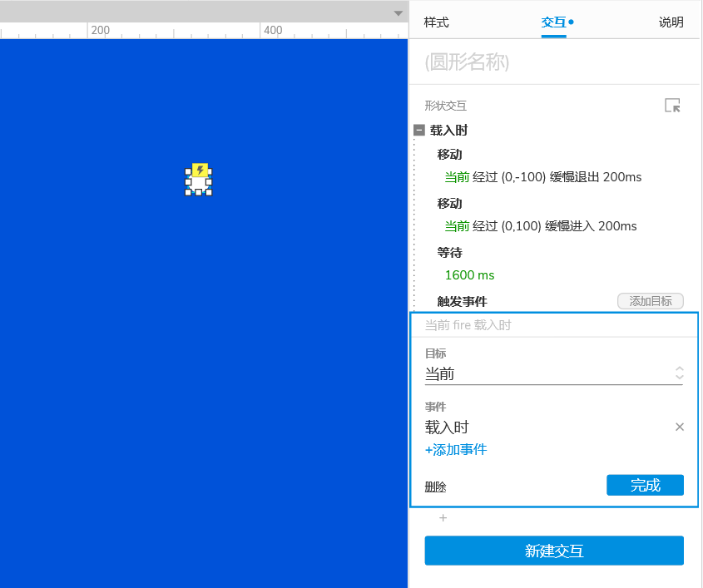
Task: Open the 目标 dropdown showing 当前
Action: [x=554, y=373]
